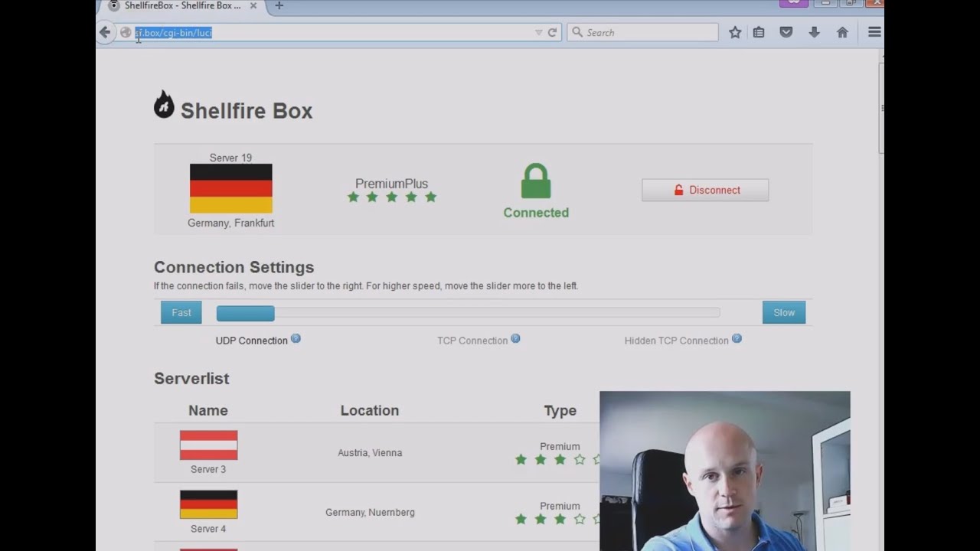980x551 pixels.
Task: Click the page vertical scrollbar thumb
Action: [x=882, y=107]
